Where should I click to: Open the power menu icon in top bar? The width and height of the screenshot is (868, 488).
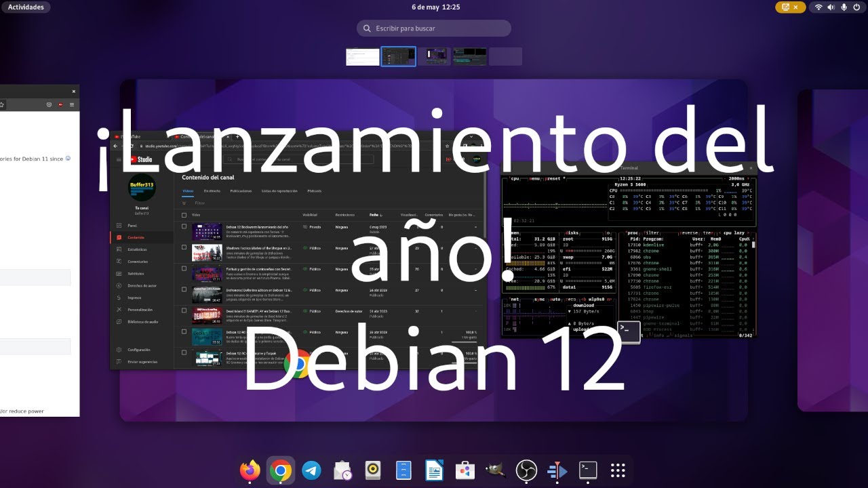pyautogui.click(x=856, y=7)
